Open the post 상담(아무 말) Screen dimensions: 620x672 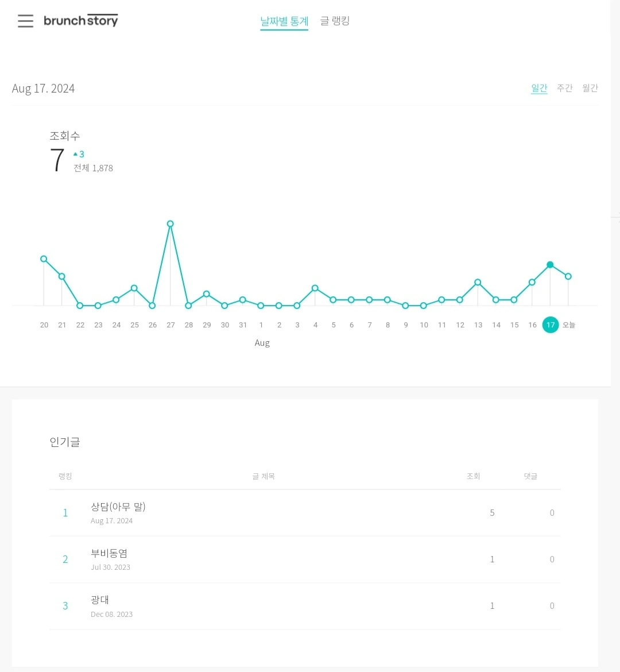pos(118,507)
